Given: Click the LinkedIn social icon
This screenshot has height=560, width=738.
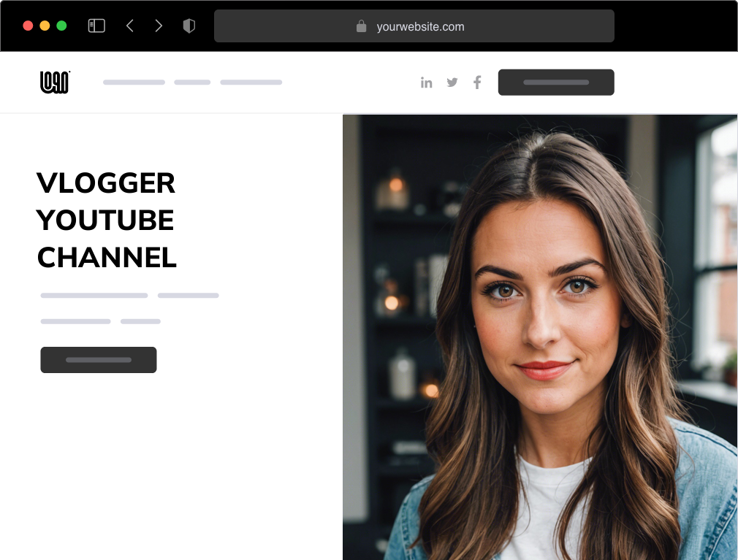Looking at the screenshot, I should [427, 82].
